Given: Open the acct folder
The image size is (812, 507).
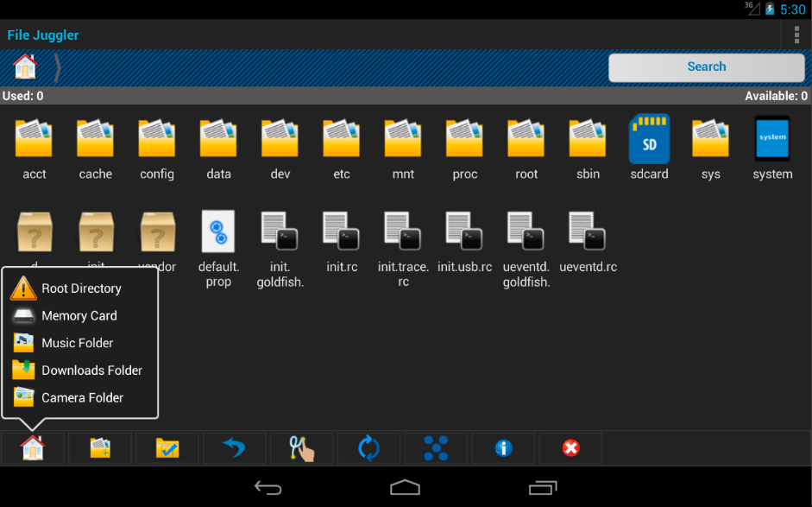Looking at the screenshot, I should coord(35,149).
